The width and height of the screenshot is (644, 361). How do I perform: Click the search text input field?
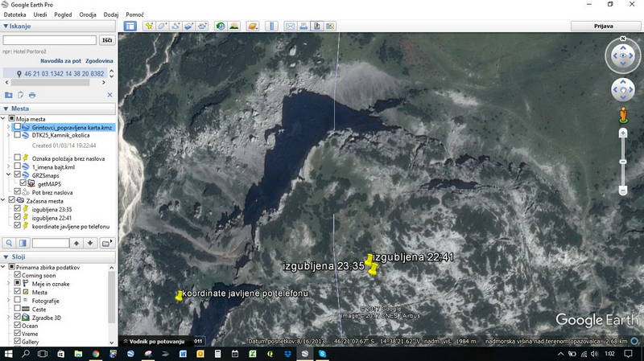pyautogui.click(x=50, y=40)
